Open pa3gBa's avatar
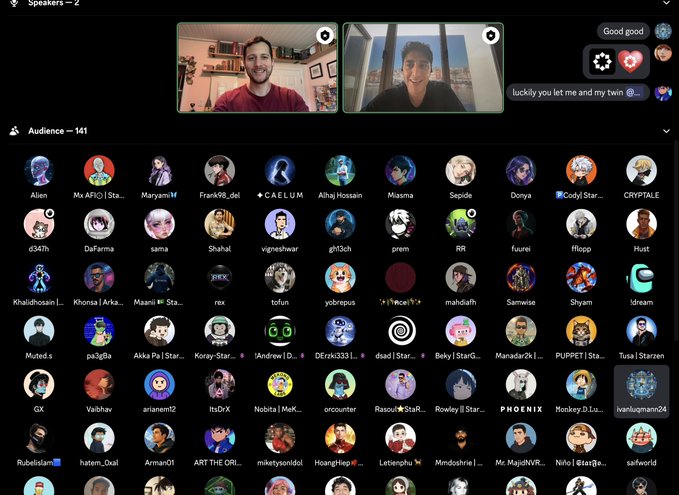The width and height of the screenshot is (679, 495). [99, 331]
